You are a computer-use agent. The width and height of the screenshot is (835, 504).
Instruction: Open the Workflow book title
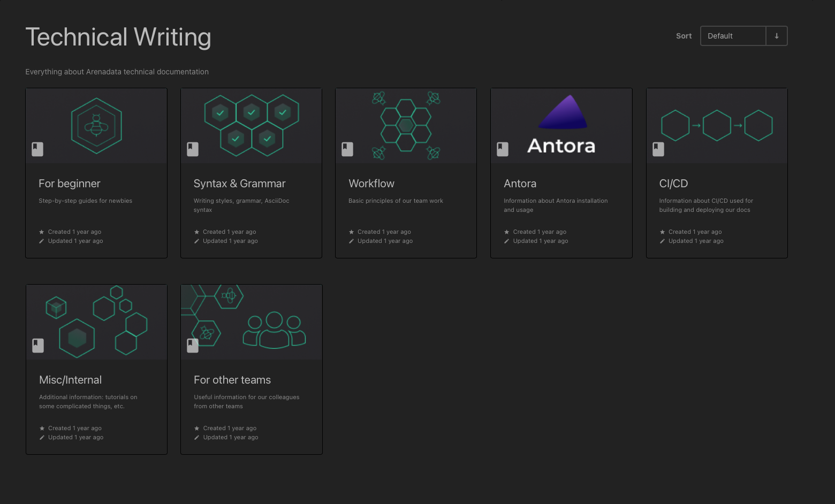coord(371,184)
